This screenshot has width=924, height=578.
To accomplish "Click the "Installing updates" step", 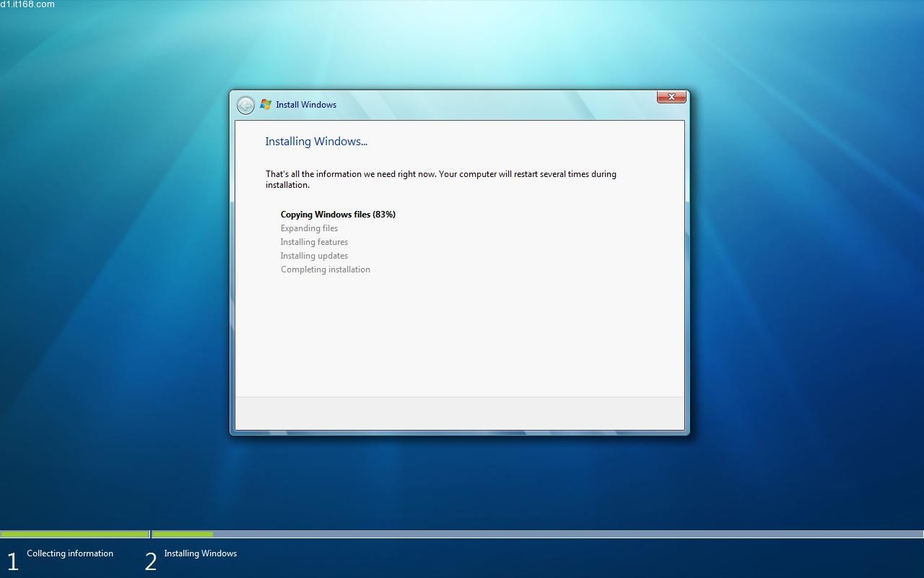I will [314, 256].
